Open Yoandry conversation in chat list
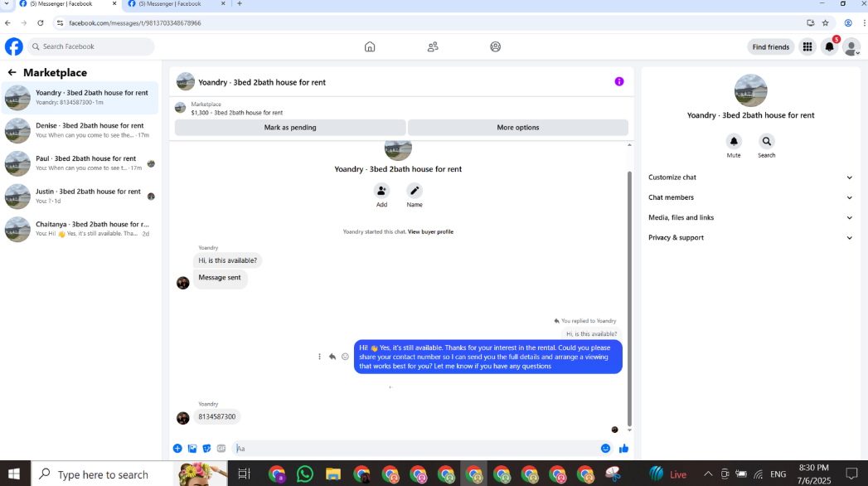The height and width of the screenshot is (486, 868). (x=80, y=97)
